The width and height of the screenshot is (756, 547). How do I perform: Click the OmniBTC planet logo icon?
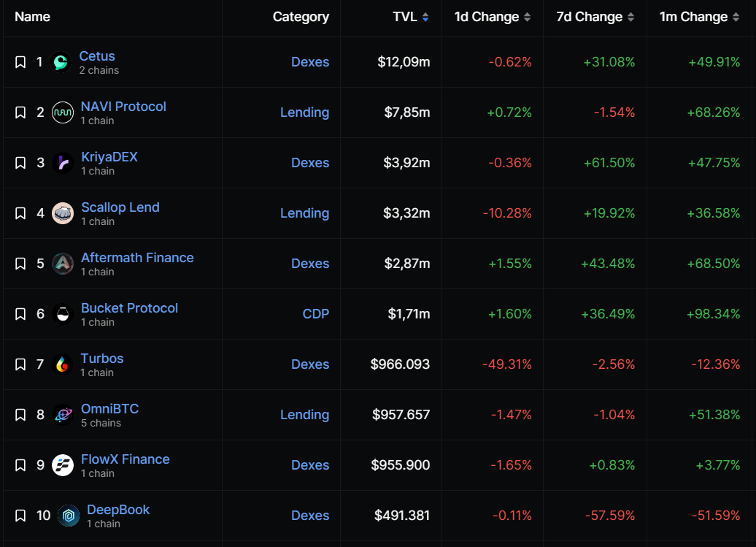pyautogui.click(x=63, y=415)
